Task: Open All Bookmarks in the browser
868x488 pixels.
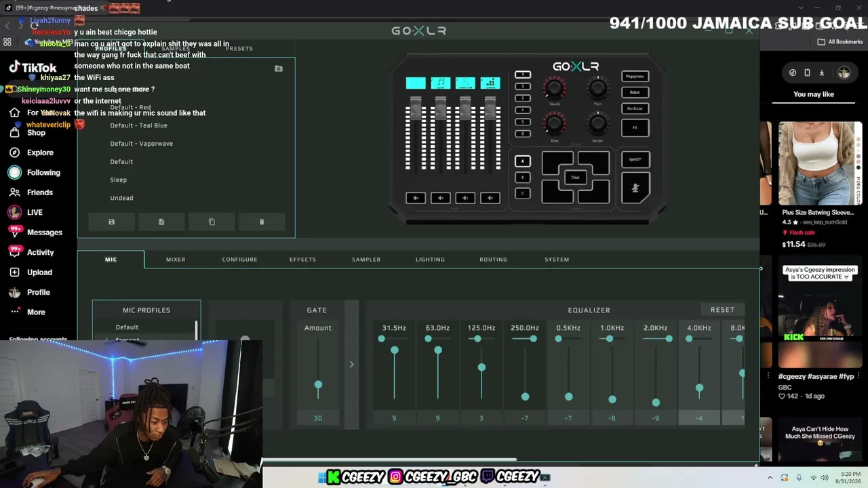Action: pos(840,42)
